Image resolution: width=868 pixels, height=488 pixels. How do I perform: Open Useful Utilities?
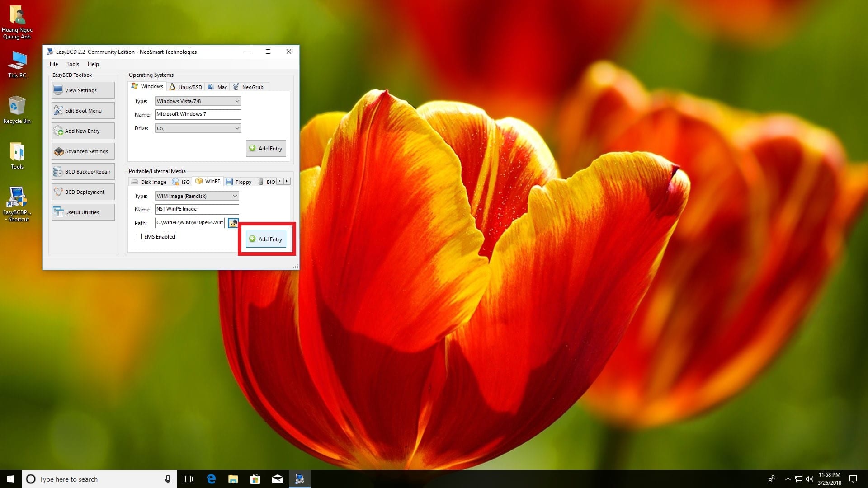coord(83,212)
